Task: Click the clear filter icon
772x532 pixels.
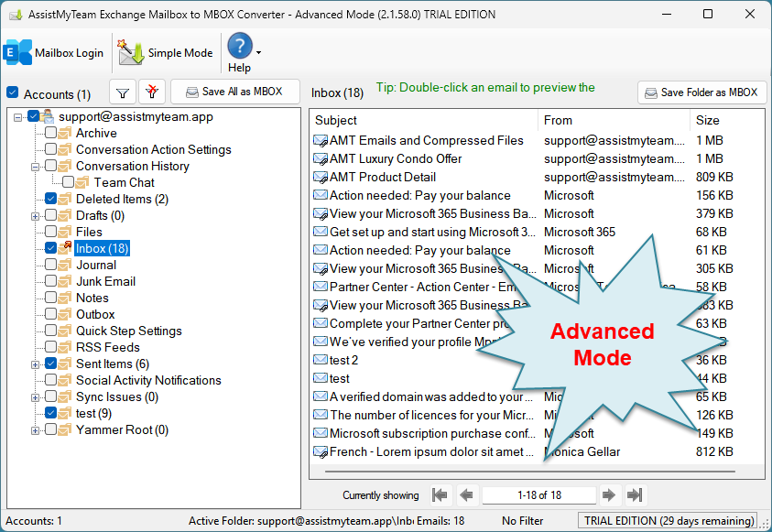Action: [x=153, y=92]
